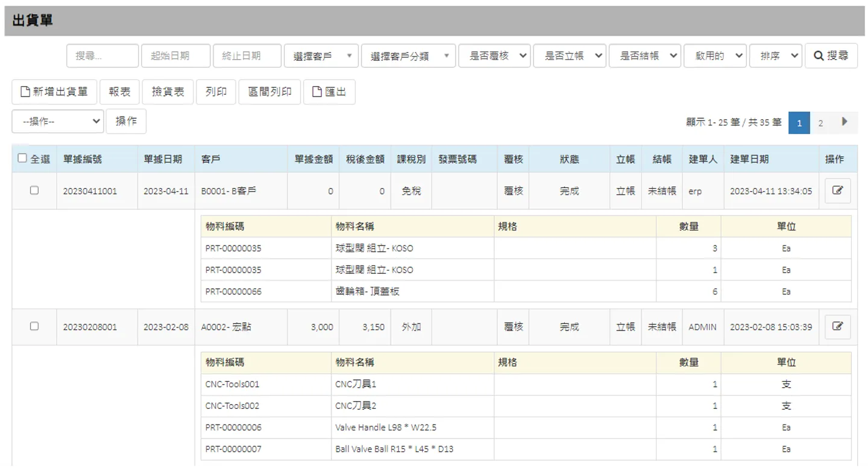Open the --操作-- action dropdown

pos(58,121)
